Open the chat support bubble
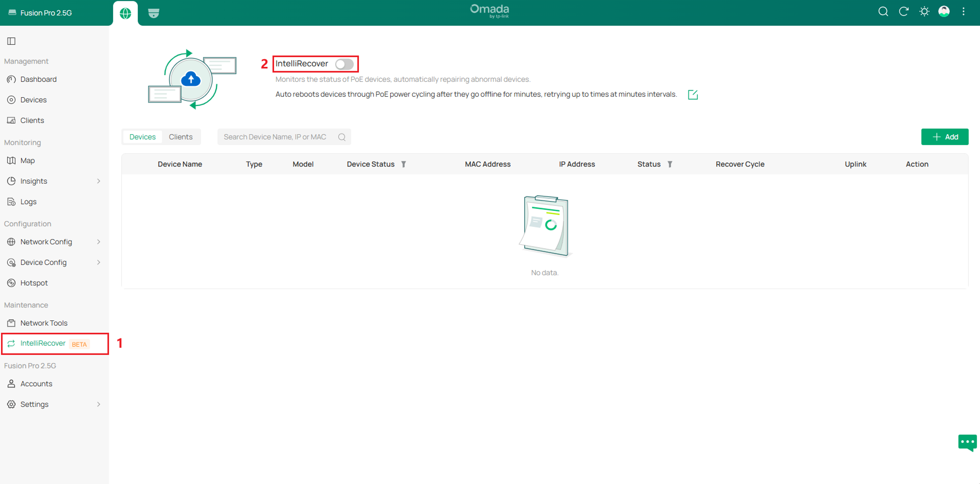The height and width of the screenshot is (484, 980). [967, 443]
